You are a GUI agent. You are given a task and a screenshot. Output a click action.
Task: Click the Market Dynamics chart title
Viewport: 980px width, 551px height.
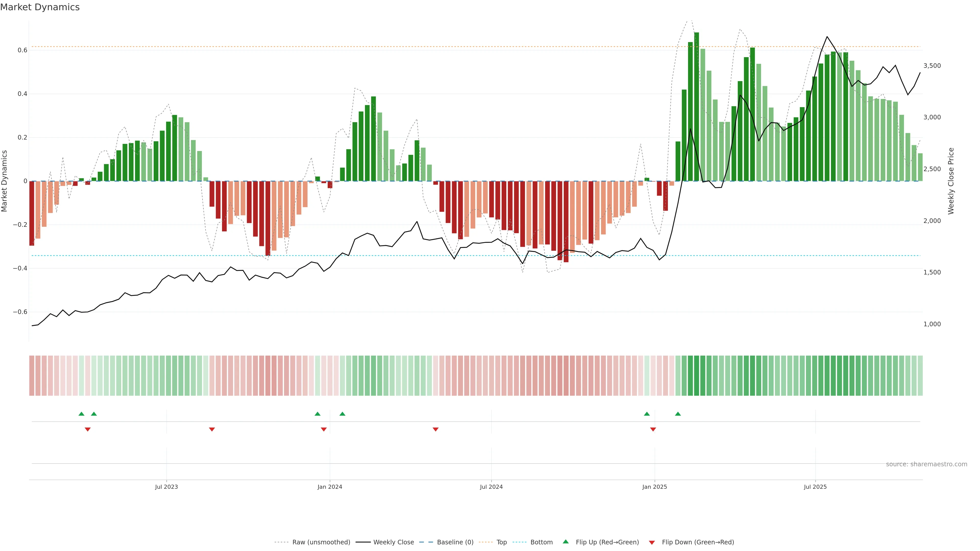(x=40, y=7)
